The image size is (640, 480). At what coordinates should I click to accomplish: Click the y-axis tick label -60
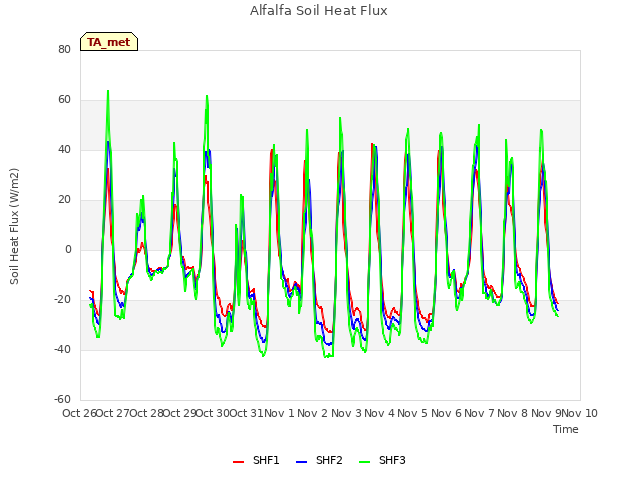(62, 399)
